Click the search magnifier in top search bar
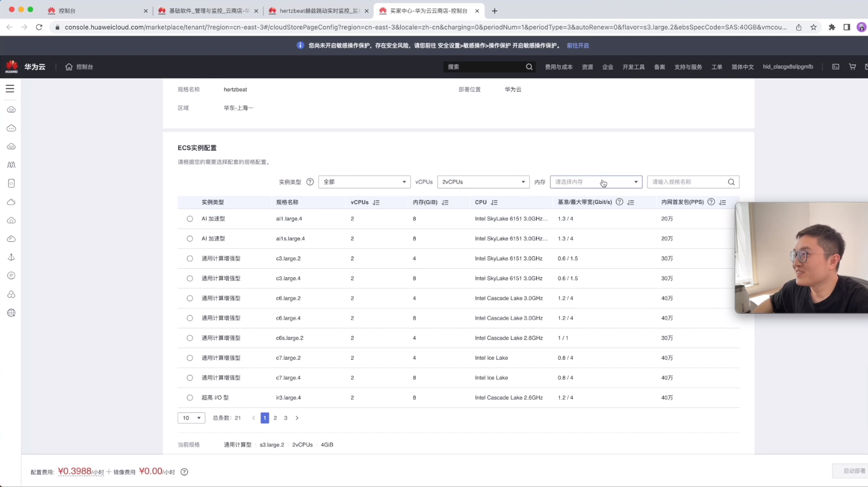868x487 pixels. tap(529, 67)
